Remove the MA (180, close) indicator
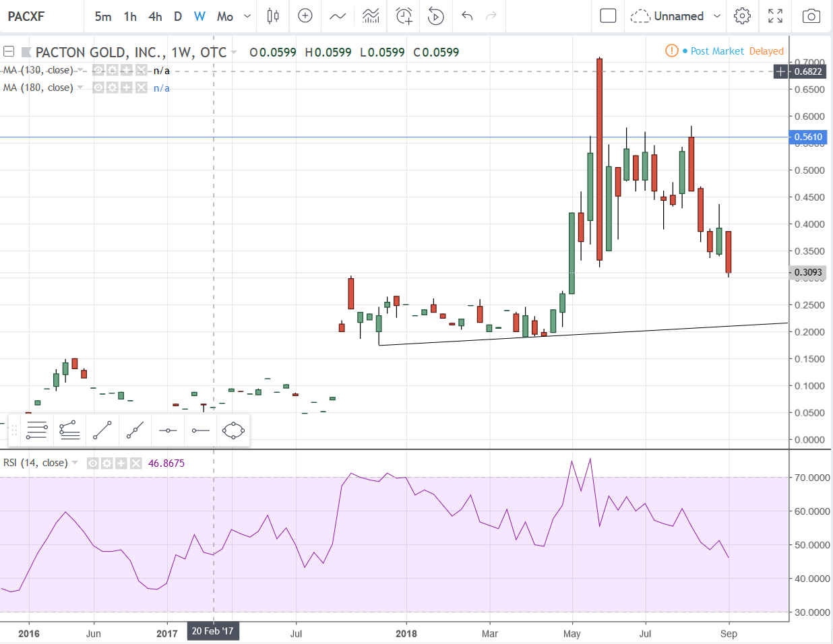This screenshot has height=644, width=833. coord(141,88)
